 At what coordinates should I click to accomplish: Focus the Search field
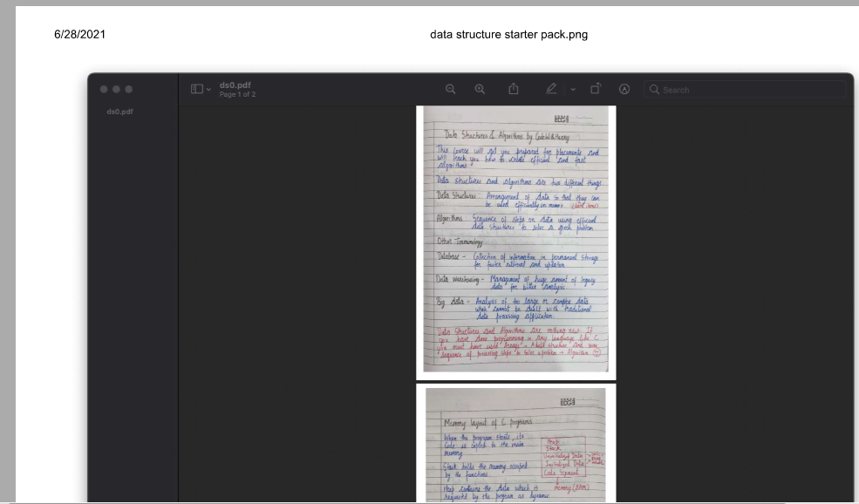coord(745,89)
